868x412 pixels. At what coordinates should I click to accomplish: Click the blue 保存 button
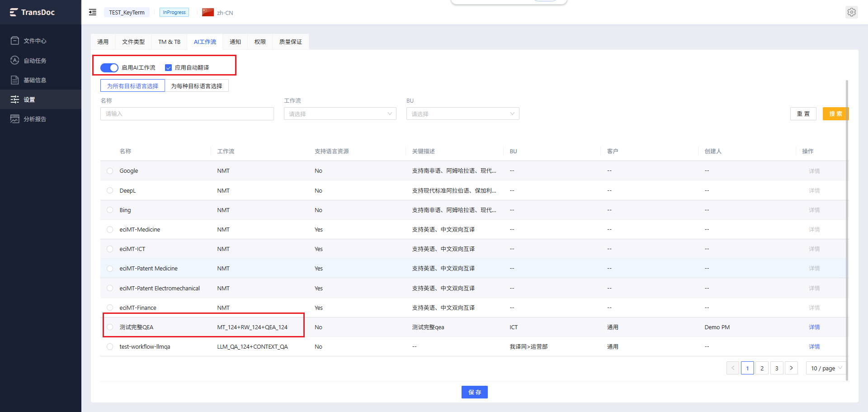click(x=475, y=392)
